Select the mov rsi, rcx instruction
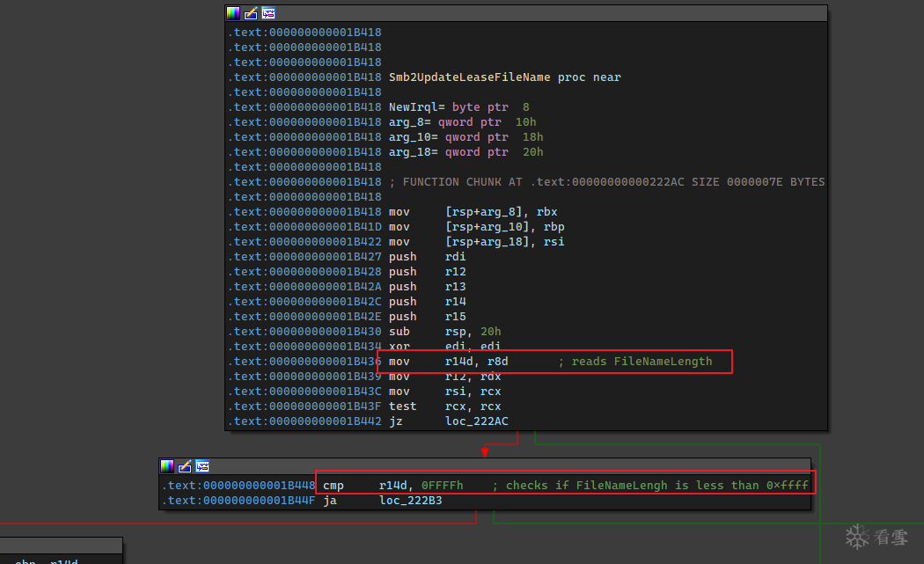This screenshot has width=924, height=564. click(x=445, y=392)
